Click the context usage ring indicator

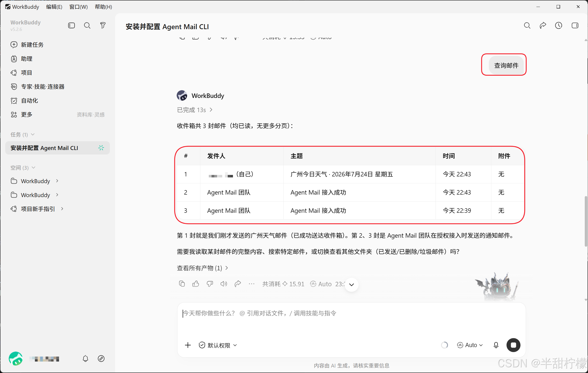[444, 345]
